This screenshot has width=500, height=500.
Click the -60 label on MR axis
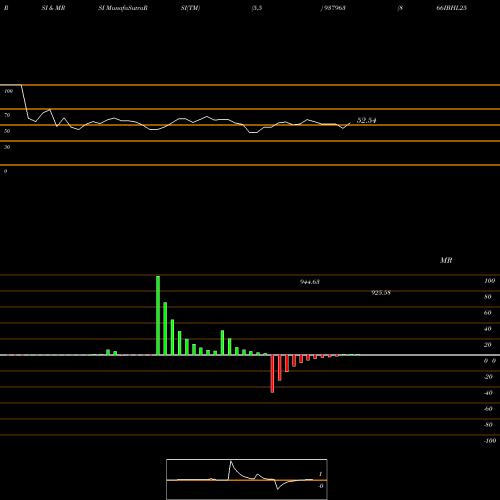click(488, 409)
